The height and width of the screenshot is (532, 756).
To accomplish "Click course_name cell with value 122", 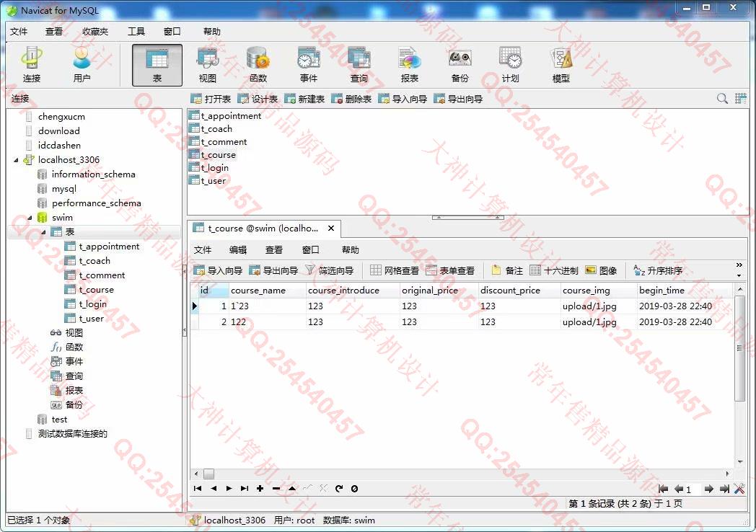I will [267, 322].
